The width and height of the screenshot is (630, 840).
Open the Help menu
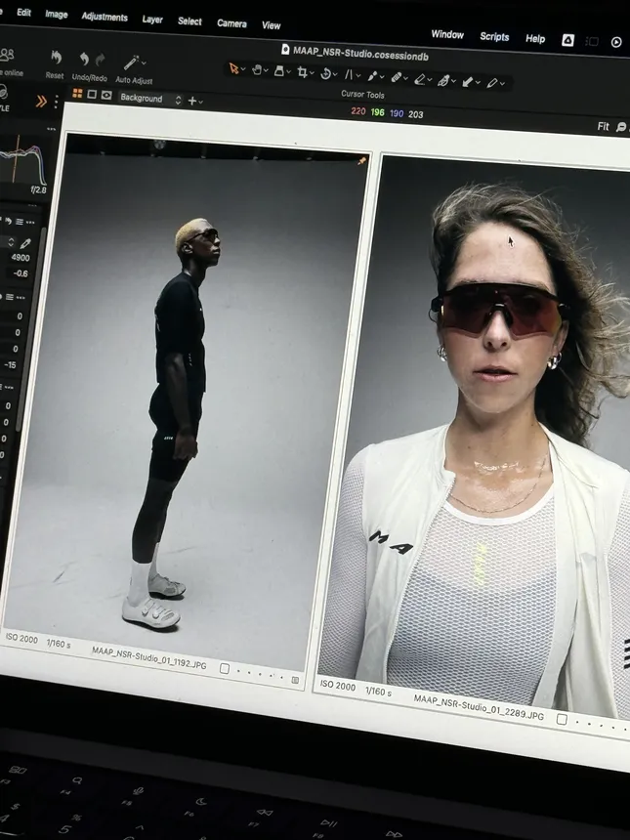pyautogui.click(x=534, y=38)
